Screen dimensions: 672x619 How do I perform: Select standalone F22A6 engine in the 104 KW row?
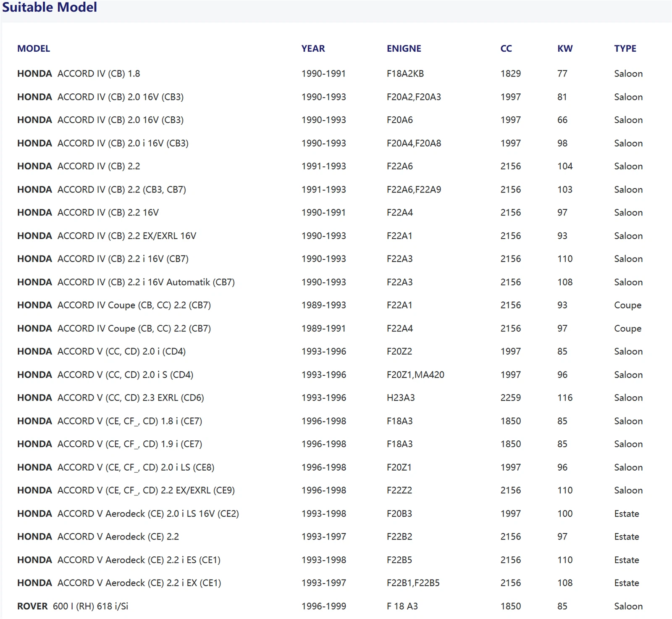coord(400,166)
